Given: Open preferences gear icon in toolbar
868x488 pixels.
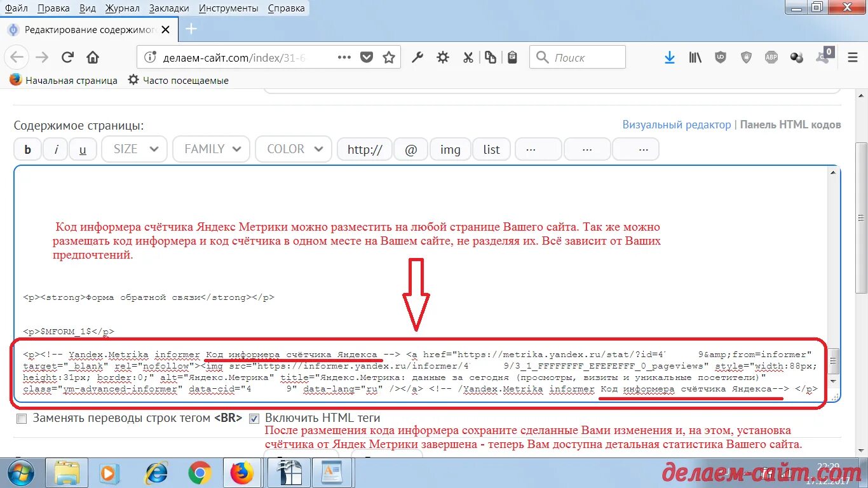Looking at the screenshot, I should pos(443,58).
